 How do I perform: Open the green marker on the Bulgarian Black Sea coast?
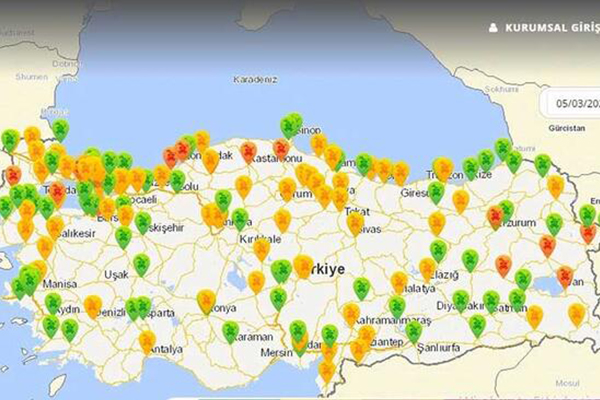point(60,129)
